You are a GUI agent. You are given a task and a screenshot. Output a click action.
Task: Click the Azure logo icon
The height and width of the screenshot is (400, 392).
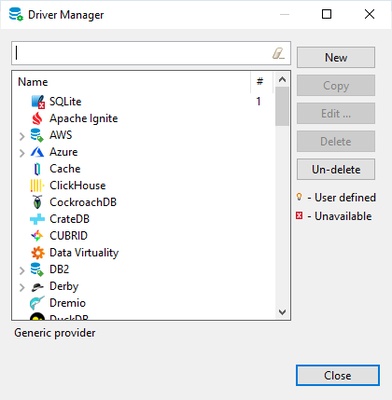coord(37,152)
